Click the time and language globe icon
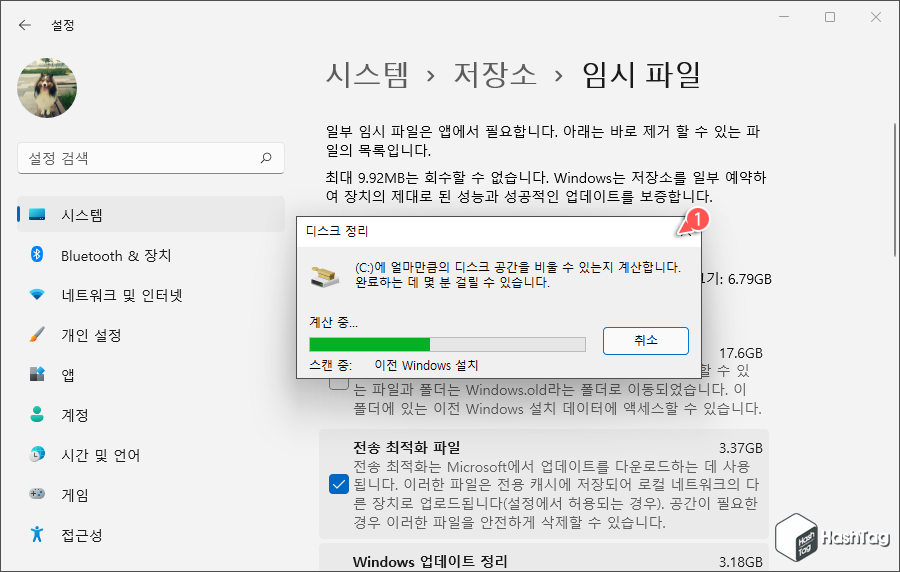900x572 pixels. 37,454
